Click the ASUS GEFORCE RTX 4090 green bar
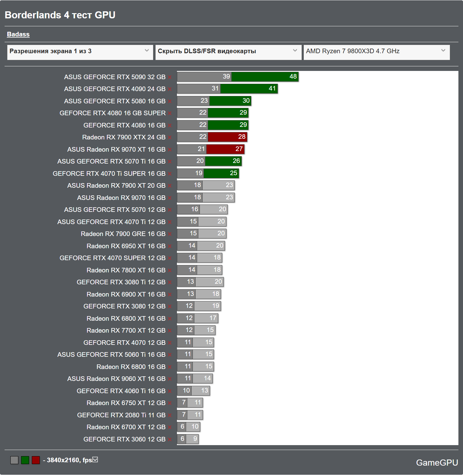This screenshot has width=463, height=476. pyautogui.click(x=249, y=89)
